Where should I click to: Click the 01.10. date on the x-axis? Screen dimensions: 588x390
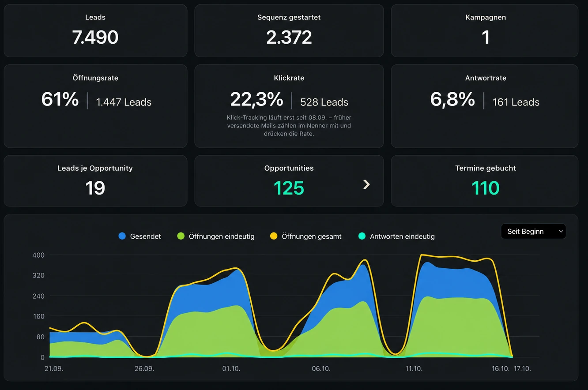(x=231, y=368)
